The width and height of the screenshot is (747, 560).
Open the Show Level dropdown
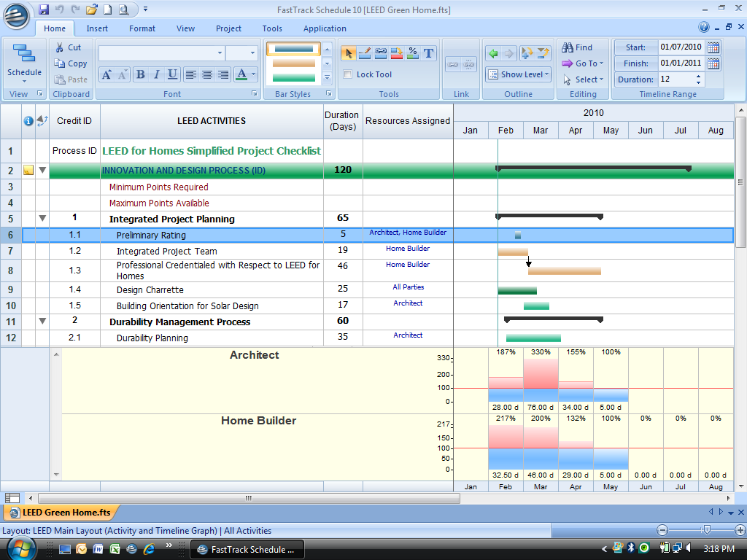pyautogui.click(x=518, y=74)
